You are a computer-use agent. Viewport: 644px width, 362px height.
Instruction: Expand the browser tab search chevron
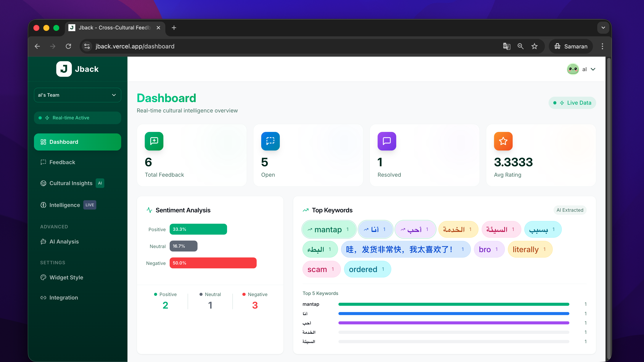coord(603,28)
